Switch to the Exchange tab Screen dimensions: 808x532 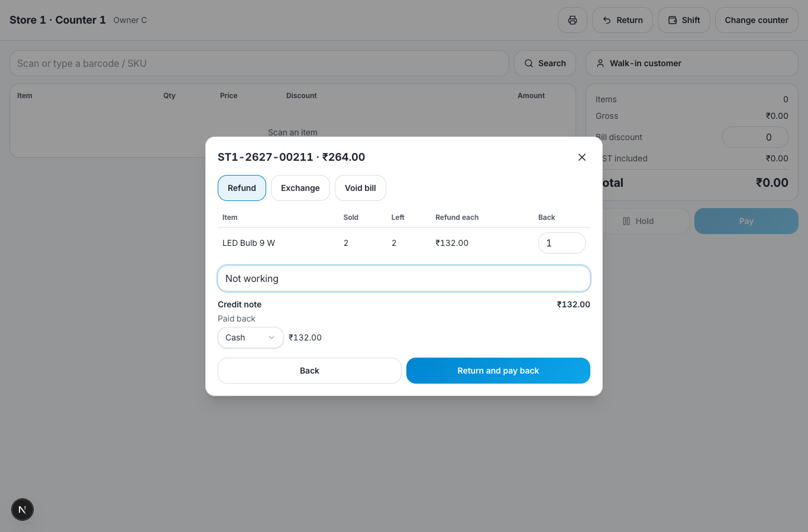[300, 188]
